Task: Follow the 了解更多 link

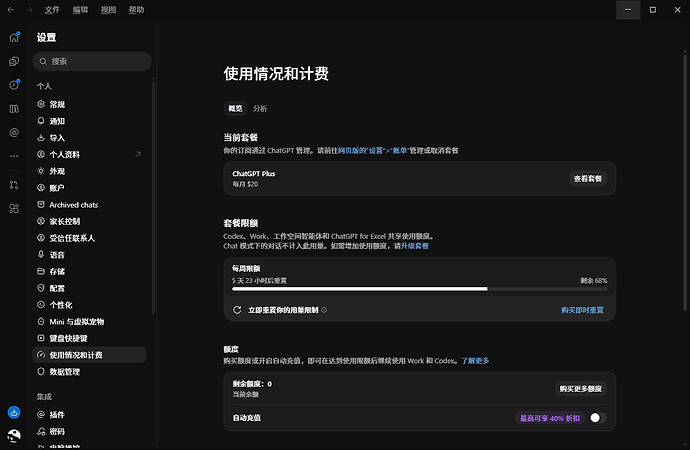Action: pos(475,361)
